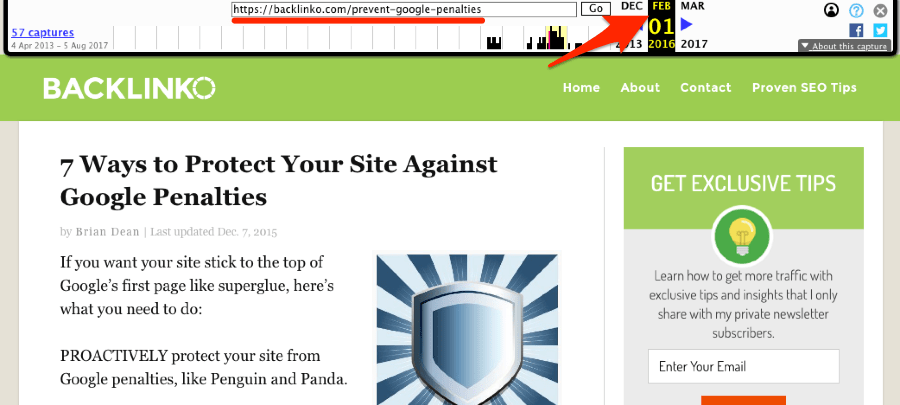
Task: Click the Wayback URL address field
Action: tap(404, 10)
